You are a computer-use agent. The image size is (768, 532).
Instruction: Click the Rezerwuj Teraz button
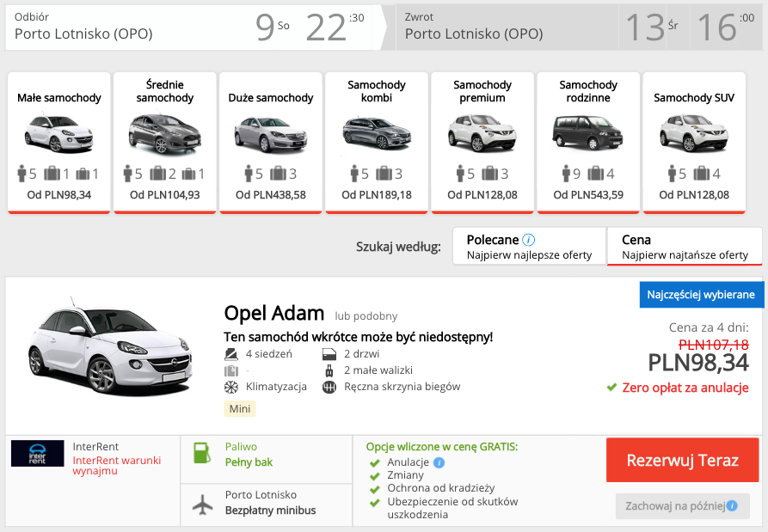click(682, 460)
